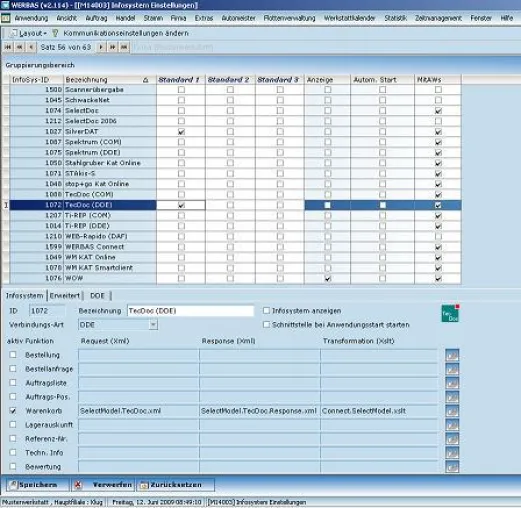This screenshot has width=521, height=508.
Task: Click the Kommunikationseinstellungen ändern toolbar icon
Action: 55,33
